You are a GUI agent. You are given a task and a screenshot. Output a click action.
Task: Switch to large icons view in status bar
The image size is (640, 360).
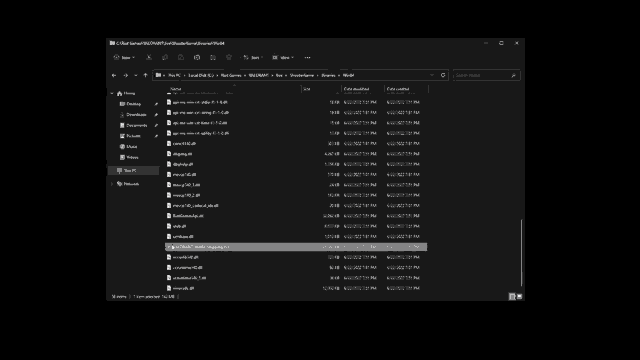(x=519, y=297)
